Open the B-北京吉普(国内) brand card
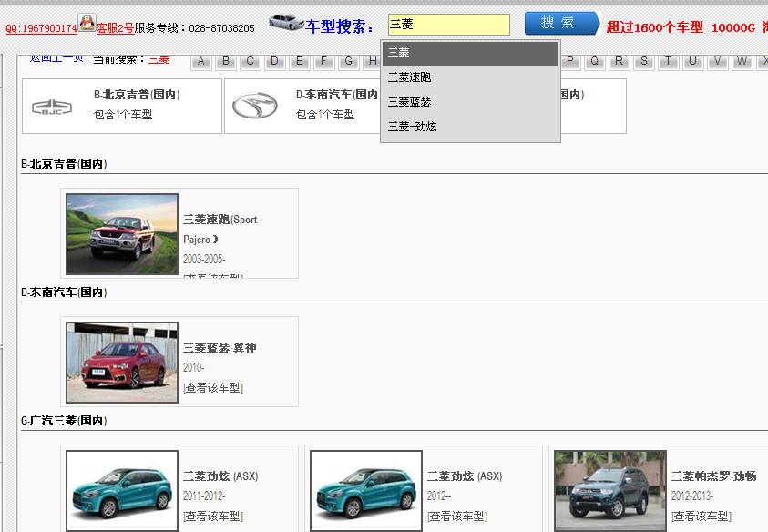This screenshot has width=768, height=532. pos(122,106)
